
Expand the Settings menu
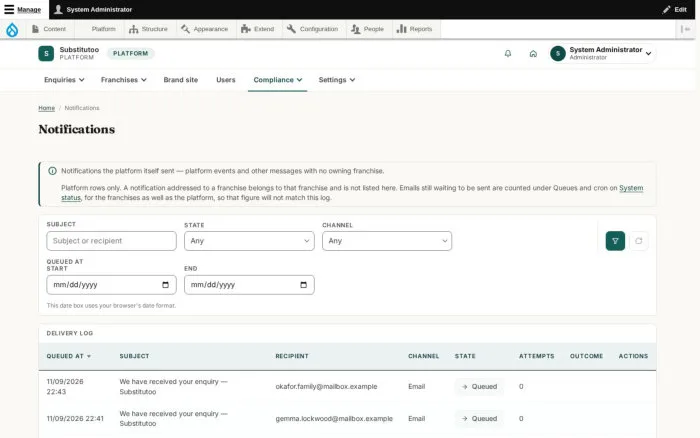[337, 80]
